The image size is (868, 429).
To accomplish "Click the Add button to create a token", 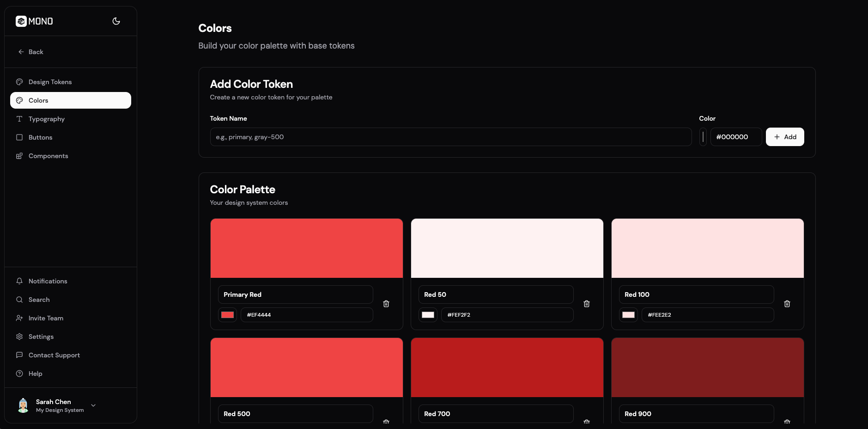I will coord(784,137).
